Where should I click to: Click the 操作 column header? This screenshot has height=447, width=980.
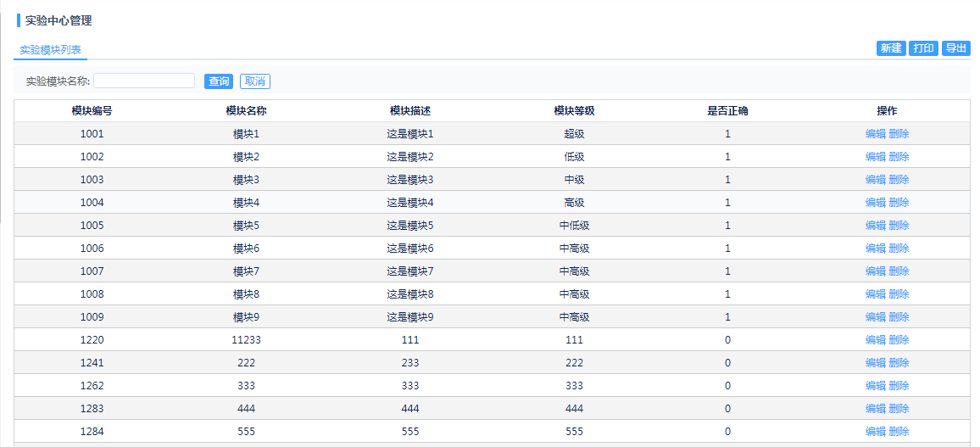(x=887, y=110)
